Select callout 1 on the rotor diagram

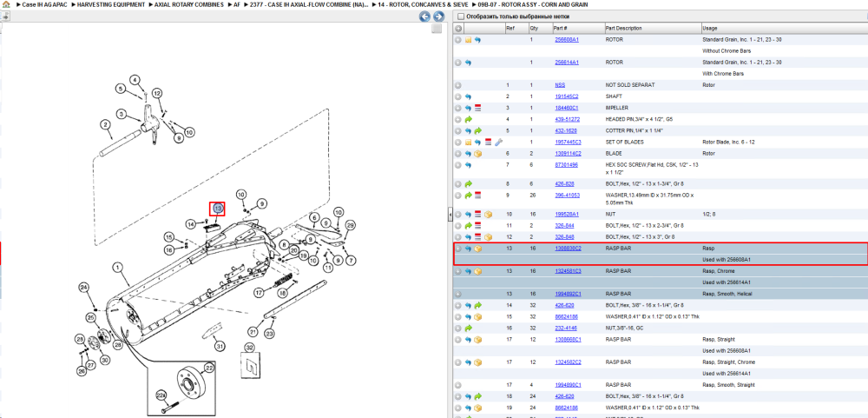click(x=117, y=267)
